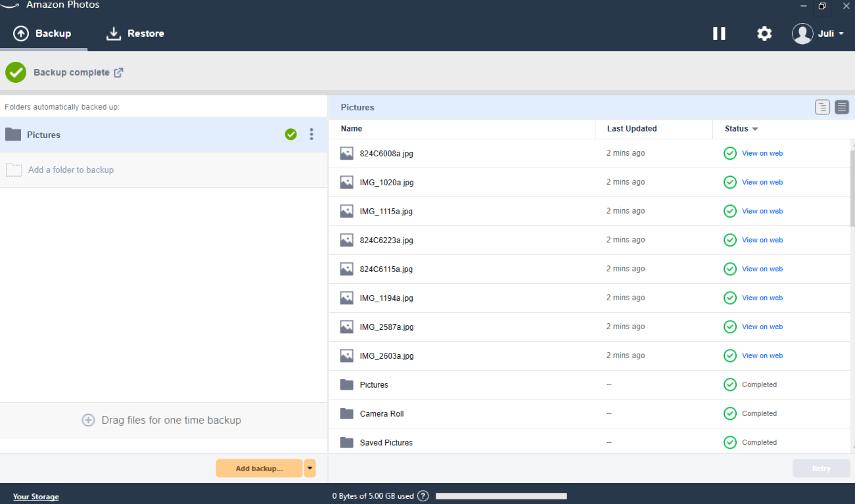Click the Camera Roll folder icon
Image resolution: width=855 pixels, height=504 pixels.
[x=347, y=413]
